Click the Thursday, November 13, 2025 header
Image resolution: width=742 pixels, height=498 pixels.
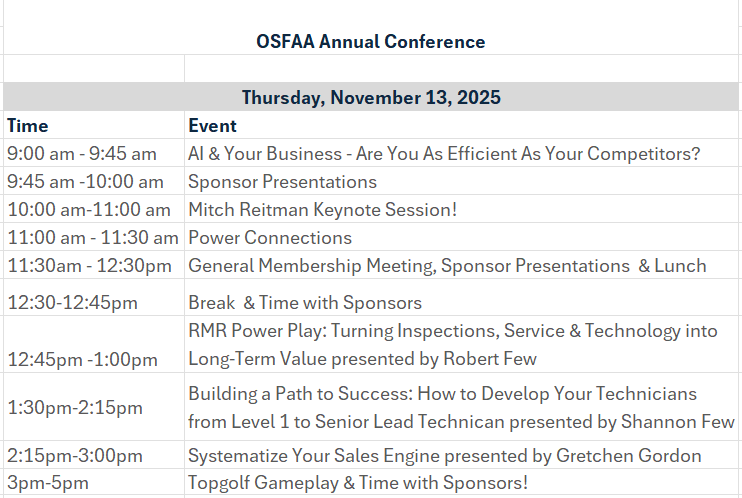[370, 98]
